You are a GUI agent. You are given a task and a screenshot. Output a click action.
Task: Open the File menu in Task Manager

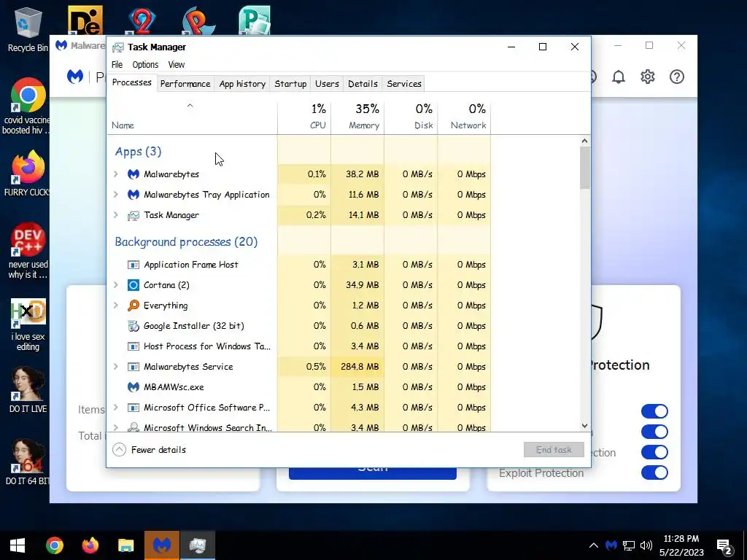(117, 65)
